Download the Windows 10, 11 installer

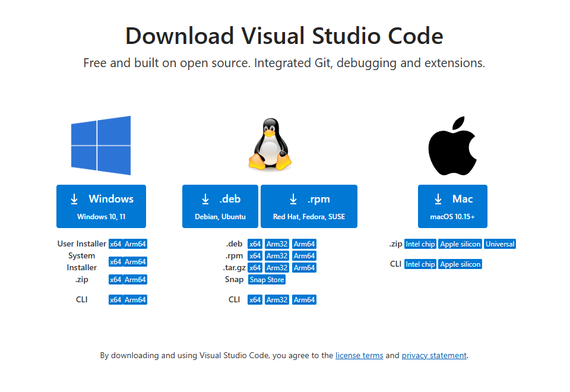tap(101, 207)
